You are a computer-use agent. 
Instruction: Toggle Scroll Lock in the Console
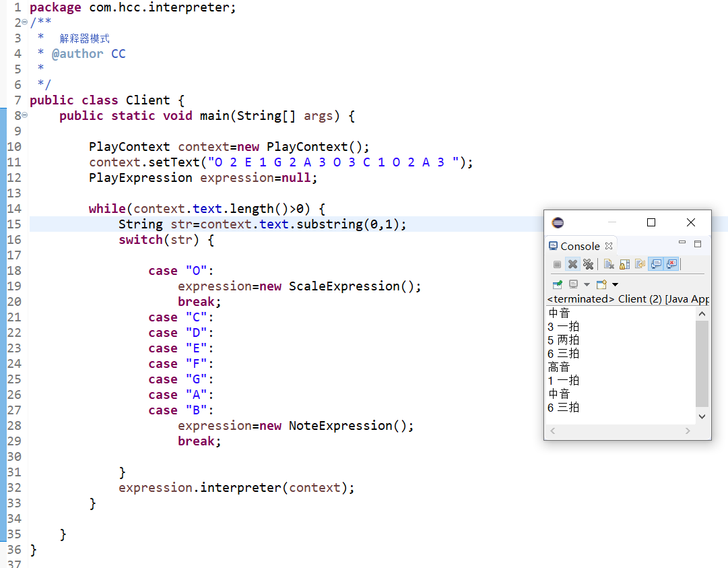624,264
